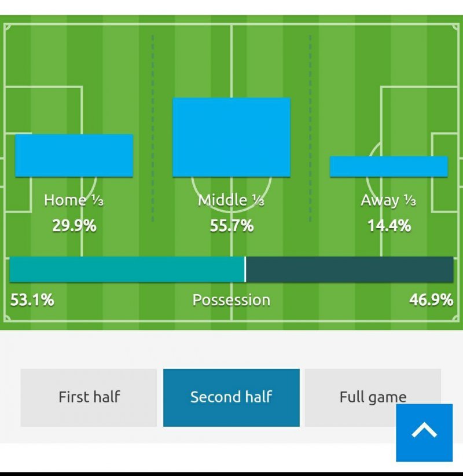
Task: Switch to the First half tab
Action: coord(89,397)
